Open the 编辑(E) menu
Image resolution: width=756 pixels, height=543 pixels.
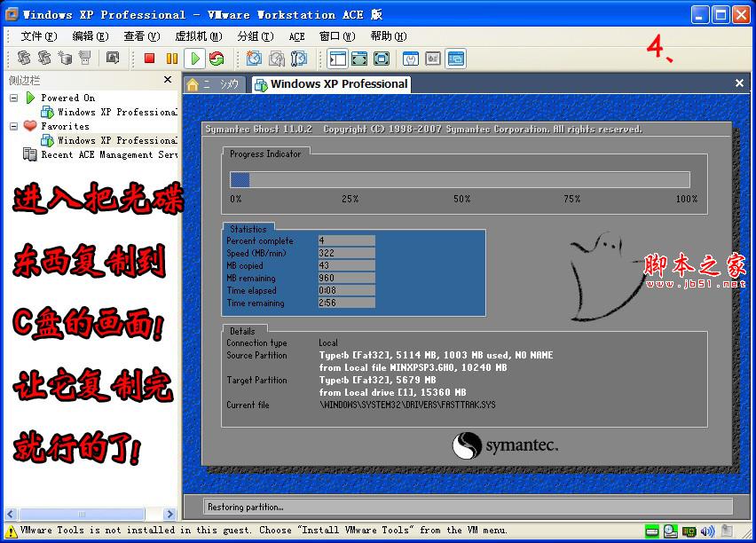(x=91, y=36)
